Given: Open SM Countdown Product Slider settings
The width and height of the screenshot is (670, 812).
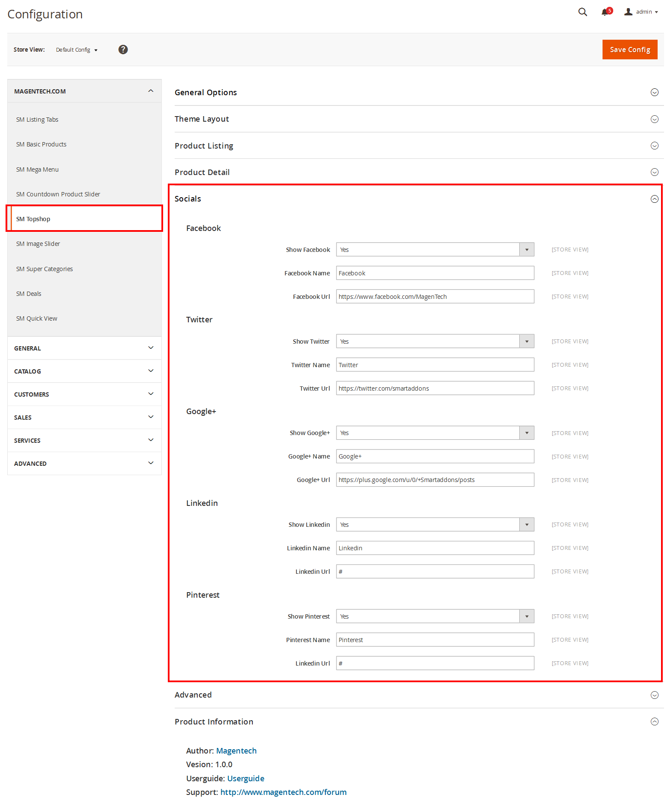Looking at the screenshot, I should (58, 194).
